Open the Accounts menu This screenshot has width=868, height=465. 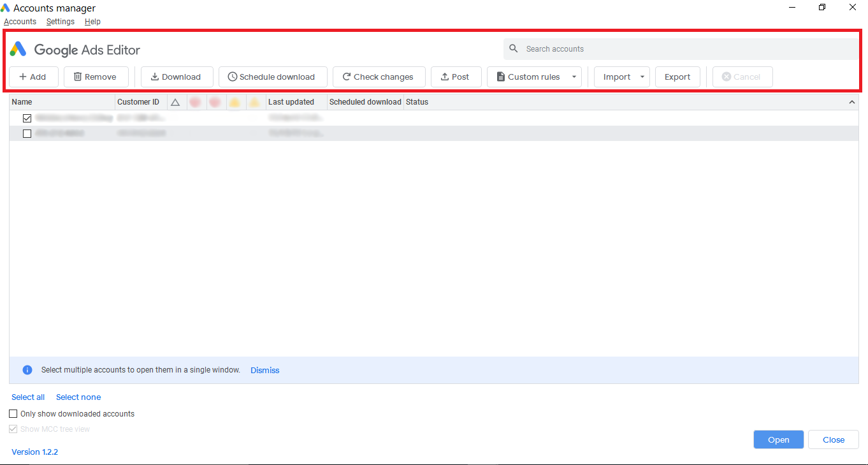point(20,22)
